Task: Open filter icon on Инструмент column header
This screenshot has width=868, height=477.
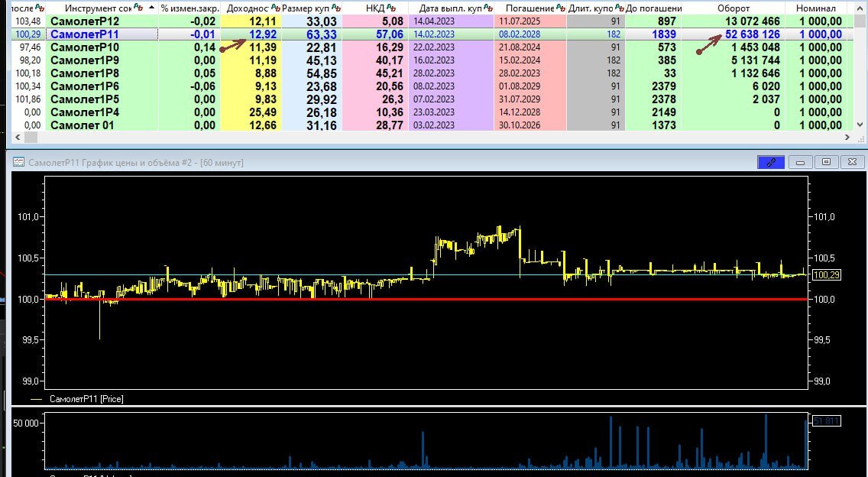Action: [138, 8]
